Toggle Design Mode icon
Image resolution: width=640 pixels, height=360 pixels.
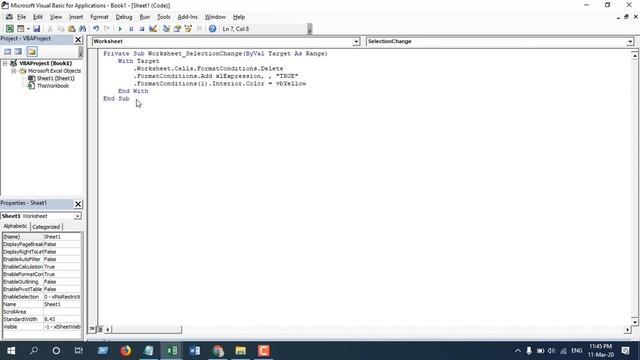[x=153, y=29]
